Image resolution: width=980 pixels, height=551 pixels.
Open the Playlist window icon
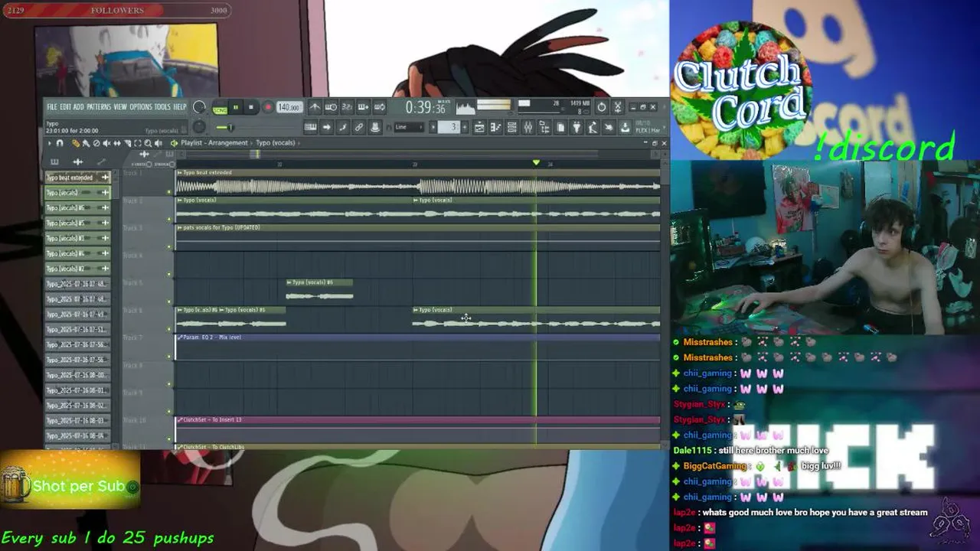click(x=479, y=127)
